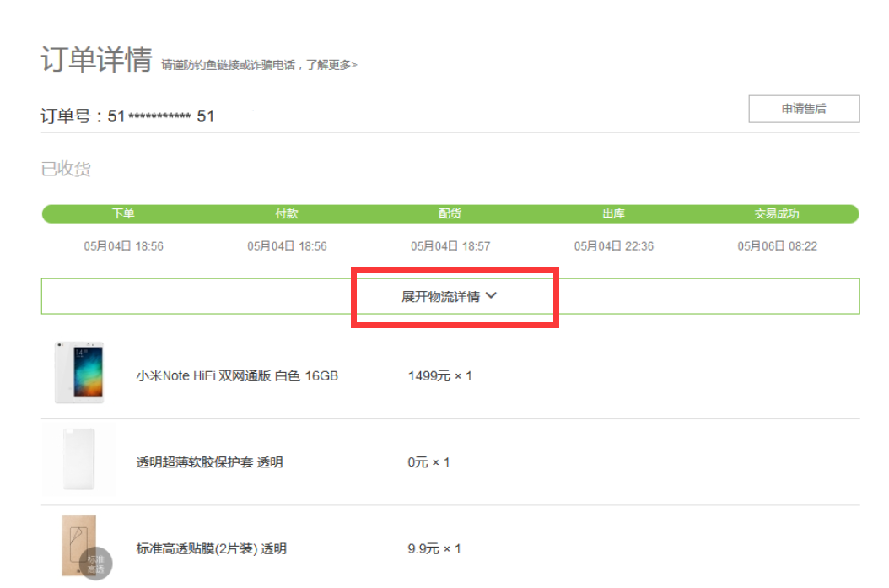Click the masked order number text
Image resolution: width=889 pixels, height=588 pixels.
point(160,116)
